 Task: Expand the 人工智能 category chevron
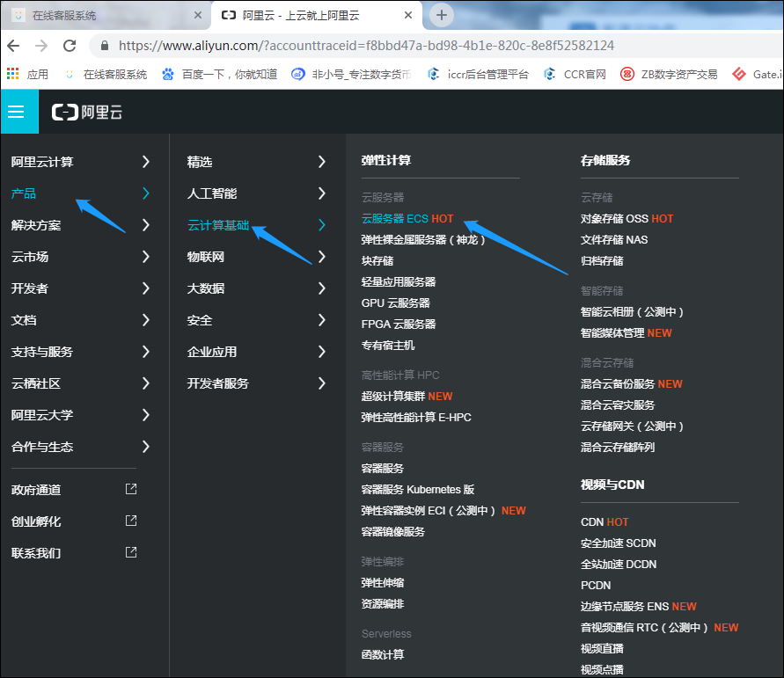[321, 193]
